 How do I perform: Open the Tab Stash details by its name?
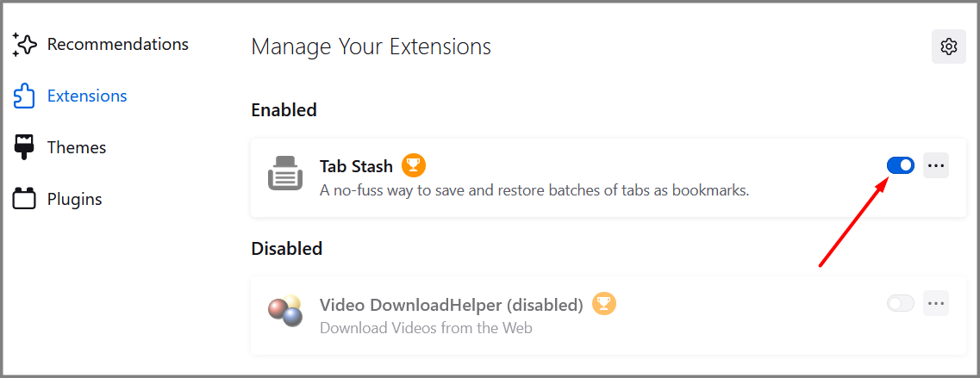pyautogui.click(x=356, y=166)
